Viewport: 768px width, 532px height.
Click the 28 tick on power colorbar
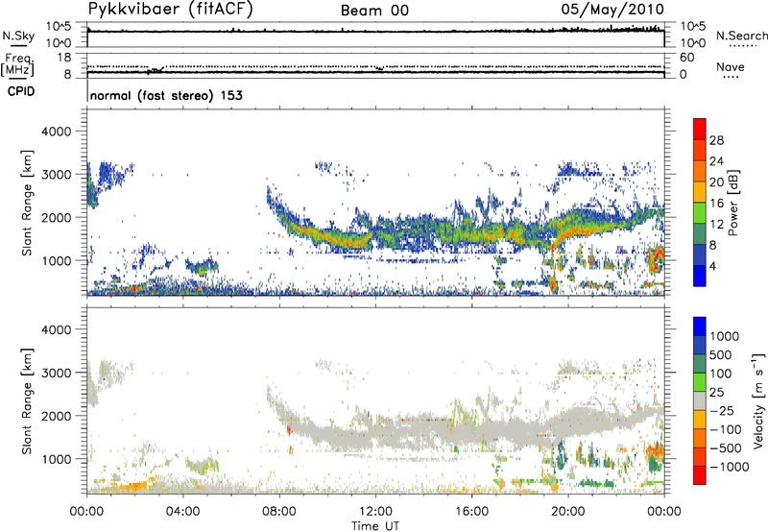pos(716,140)
